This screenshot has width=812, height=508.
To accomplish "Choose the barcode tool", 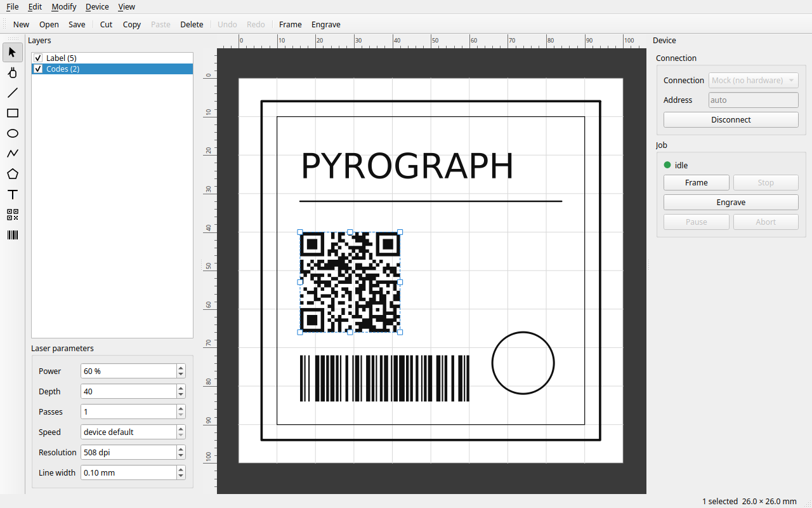I will [13, 235].
